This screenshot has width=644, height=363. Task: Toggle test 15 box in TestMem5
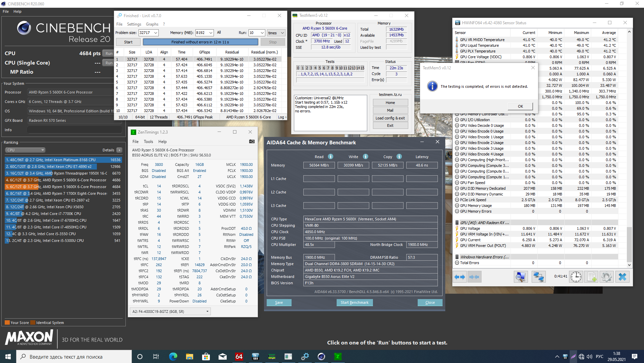363,68
